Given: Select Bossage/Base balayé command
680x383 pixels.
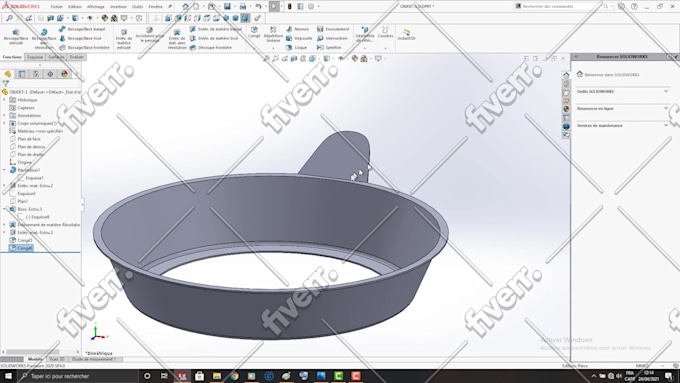Looking at the screenshot, I should 82,29.
